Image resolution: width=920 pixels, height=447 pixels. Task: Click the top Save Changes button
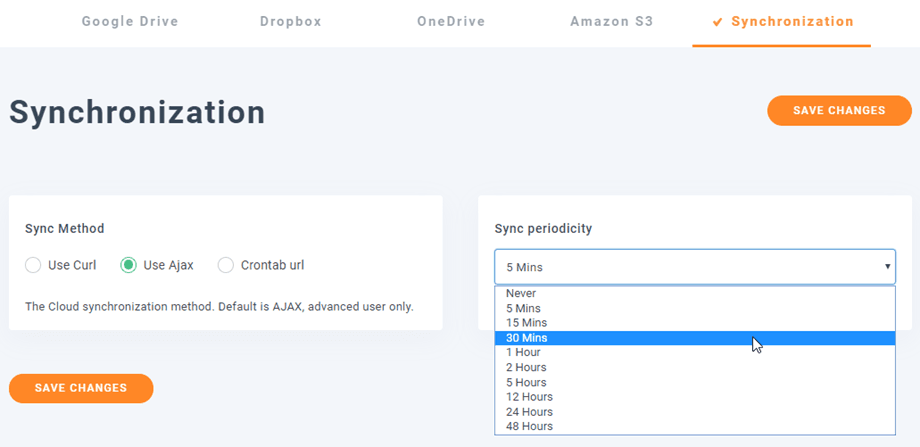coord(839,110)
